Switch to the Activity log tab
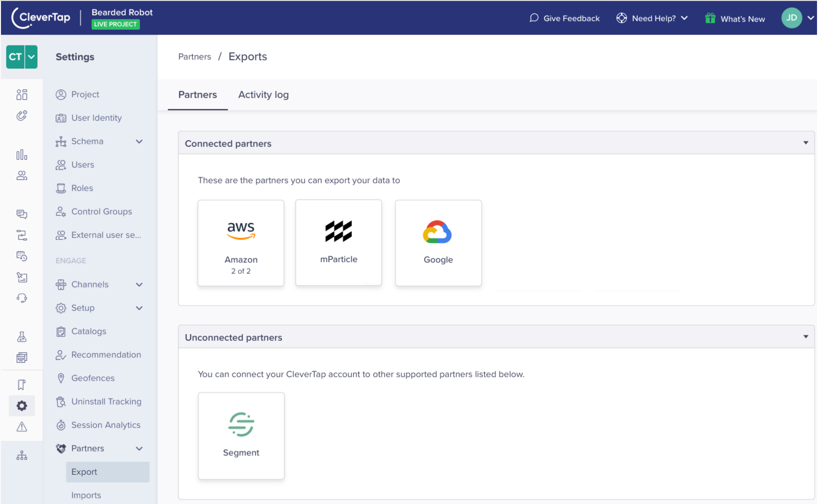Image resolution: width=818 pixels, height=504 pixels. [x=263, y=95]
